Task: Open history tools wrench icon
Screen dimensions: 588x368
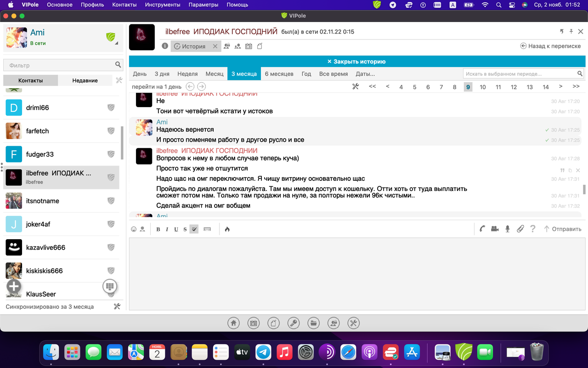Action: [x=355, y=86]
